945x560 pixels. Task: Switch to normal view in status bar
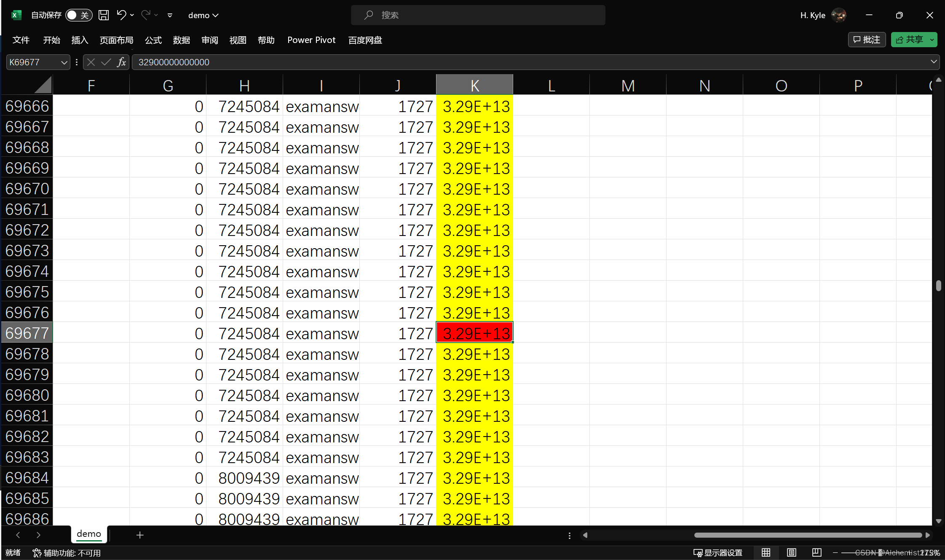click(766, 552)
